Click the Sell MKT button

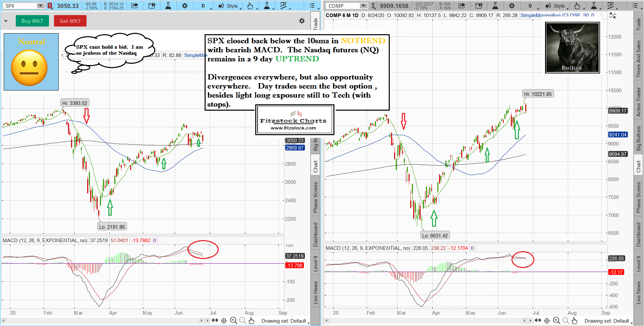pos(70,21)
